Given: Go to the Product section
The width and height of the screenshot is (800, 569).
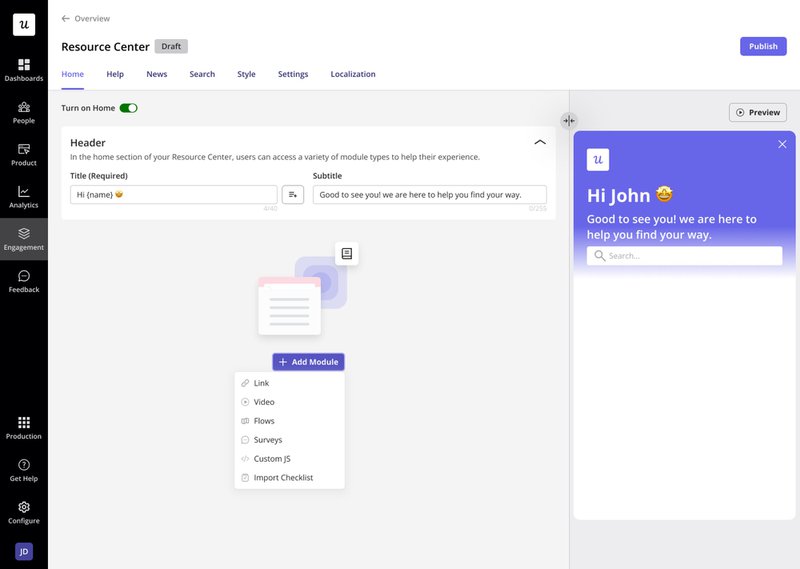Looking at the screenshot, I should click(x=24, y=155).
